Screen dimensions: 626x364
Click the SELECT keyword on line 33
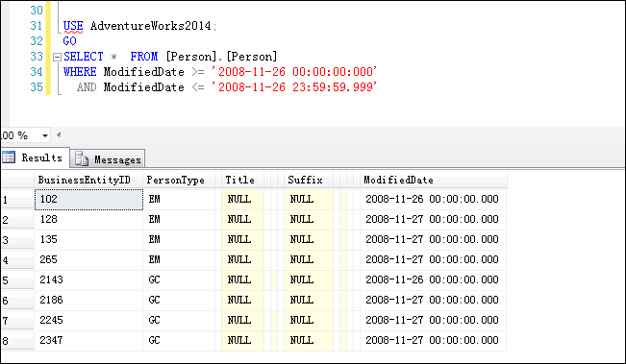tap(84, 57)
